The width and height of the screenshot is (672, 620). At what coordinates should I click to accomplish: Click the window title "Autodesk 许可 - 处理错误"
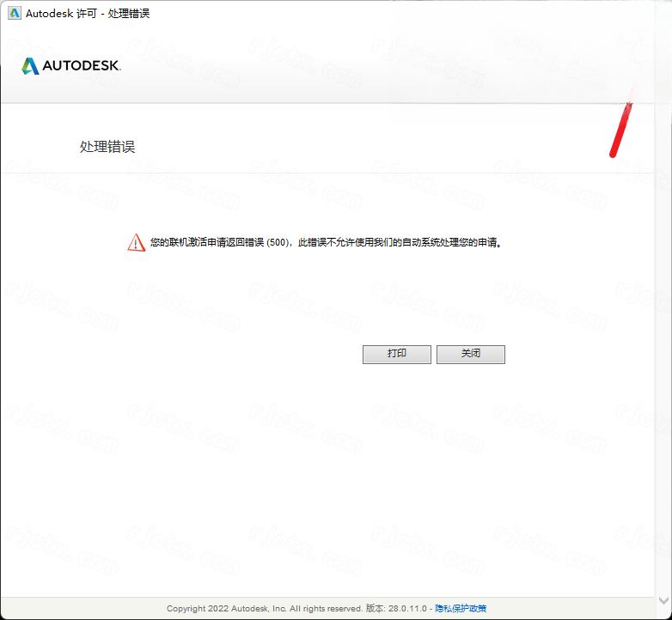tap(88, 14)
